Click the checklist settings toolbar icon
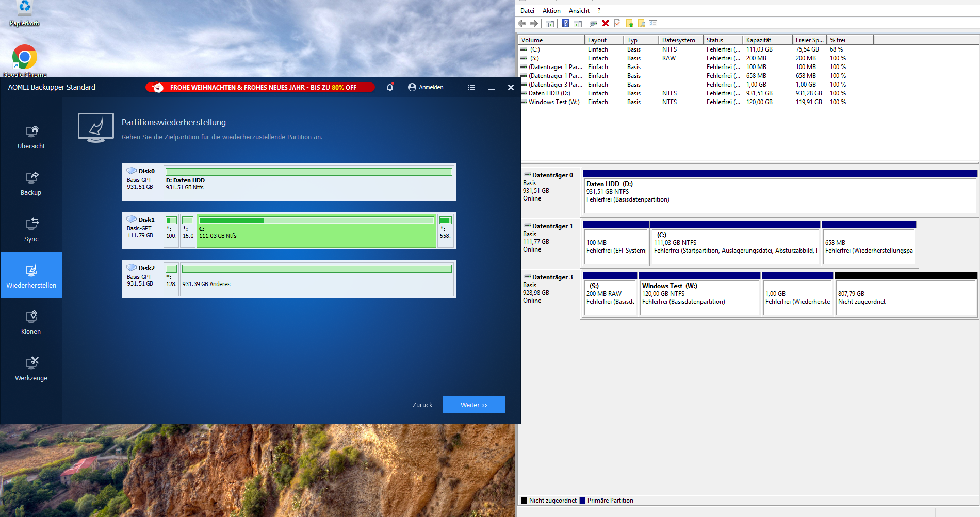The image size is (980, 517). point(653,23)
